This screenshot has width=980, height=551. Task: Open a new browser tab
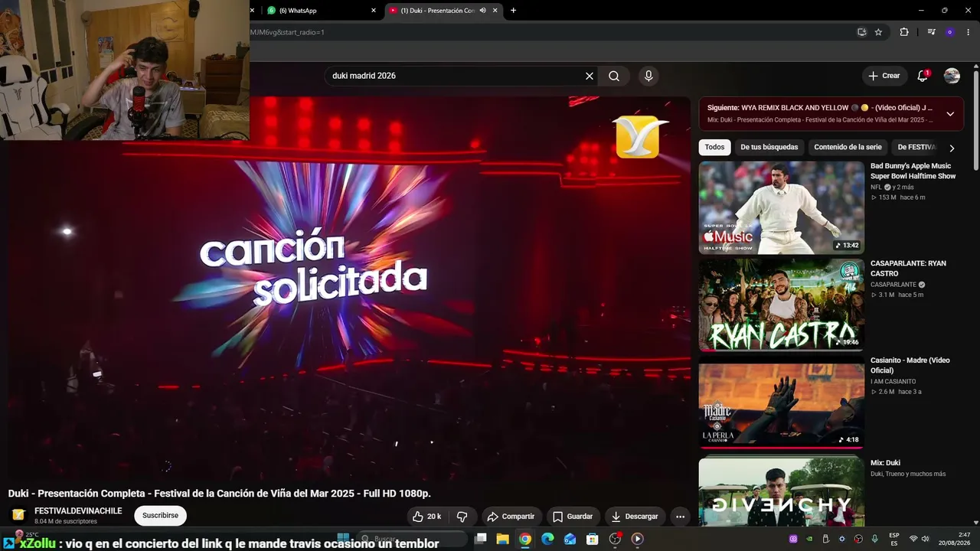coord(513,11)
